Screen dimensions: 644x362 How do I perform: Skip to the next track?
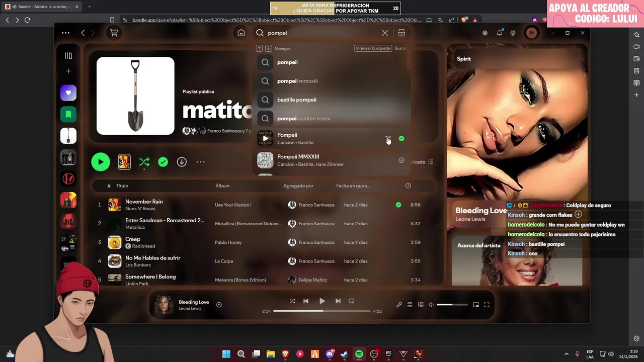pyautogui.click(x=338, y=301)
